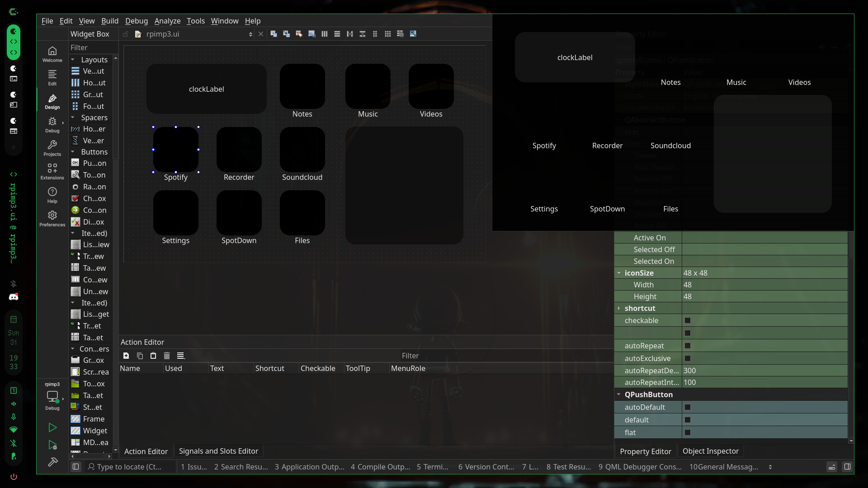The image size is (868, 488).
Task: Toggle the flat property checkbox
Action: pos(688,432)
